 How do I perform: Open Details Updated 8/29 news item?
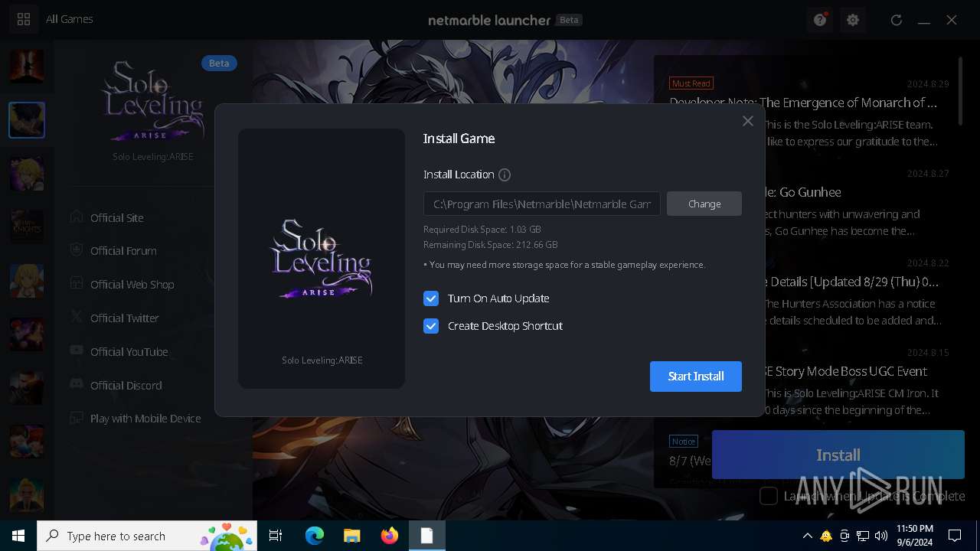pos(852,282)
